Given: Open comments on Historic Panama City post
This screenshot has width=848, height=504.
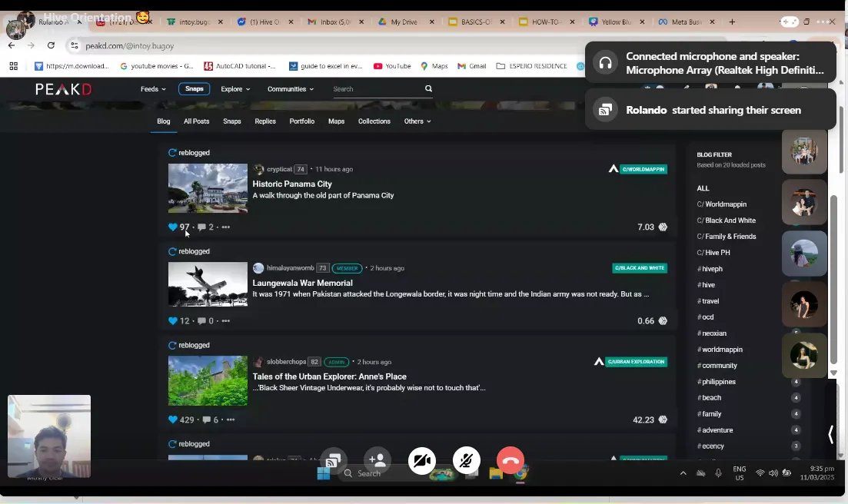Looking at the screenshot, I should (x=201, y=227).
